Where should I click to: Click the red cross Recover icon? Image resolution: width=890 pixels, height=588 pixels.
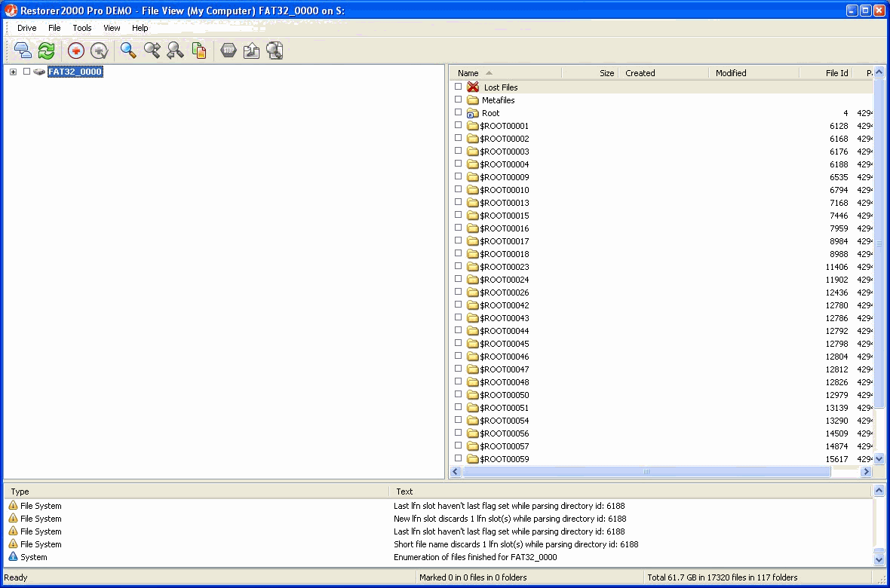pyautogui.click(x=76, y=51)
